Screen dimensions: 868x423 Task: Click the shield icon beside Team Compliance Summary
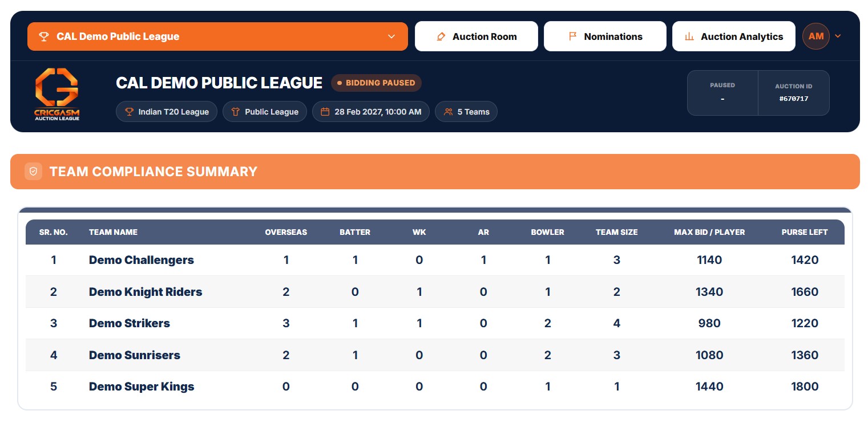pos(33,172)
